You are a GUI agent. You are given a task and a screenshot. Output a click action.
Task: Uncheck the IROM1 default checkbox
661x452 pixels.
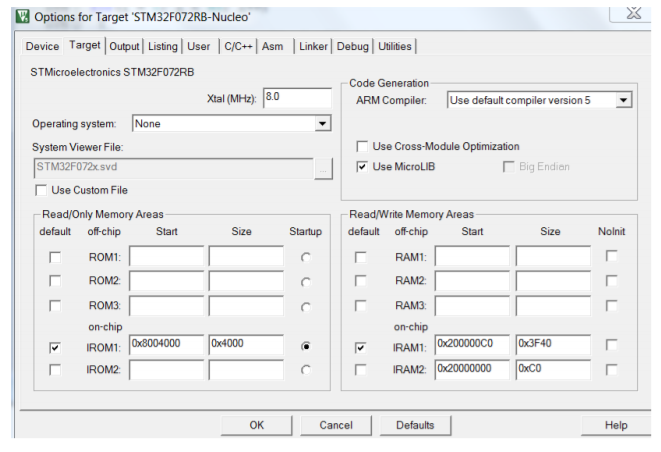click(55, 347)
